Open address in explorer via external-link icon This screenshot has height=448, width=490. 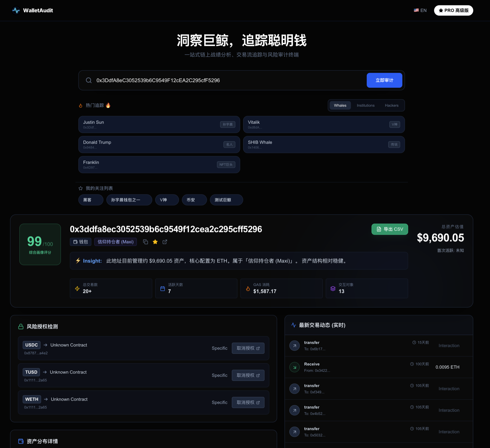[165, 242]
